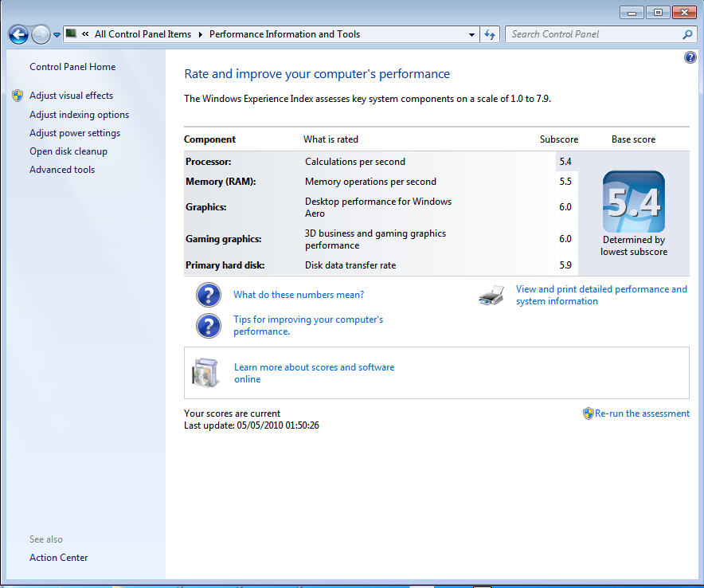The image size is (704, 588).
Task: Click 3D business and gaming graphics performance text
Action: point(375,239)
